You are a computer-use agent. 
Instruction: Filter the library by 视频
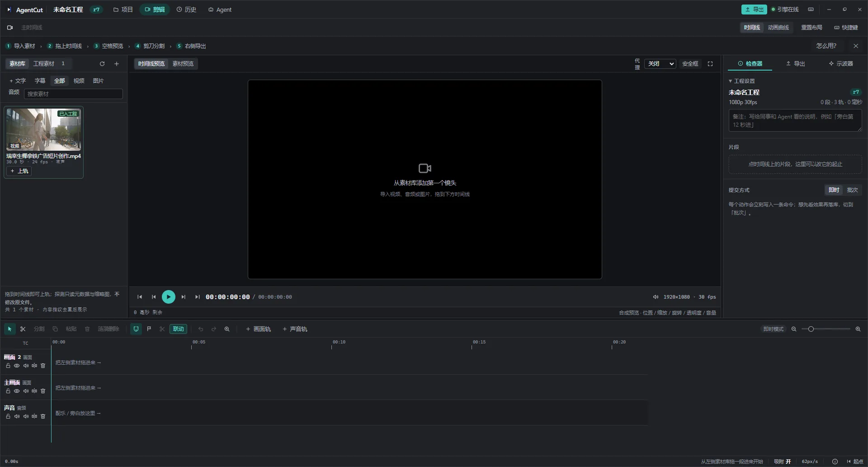(x=79, y=81)
